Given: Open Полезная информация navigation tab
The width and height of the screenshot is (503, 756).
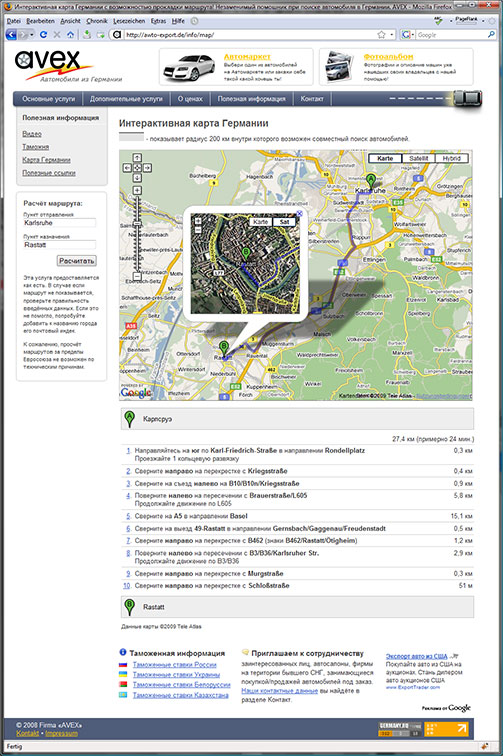Looking at the screenshot, I should [252, 99].
